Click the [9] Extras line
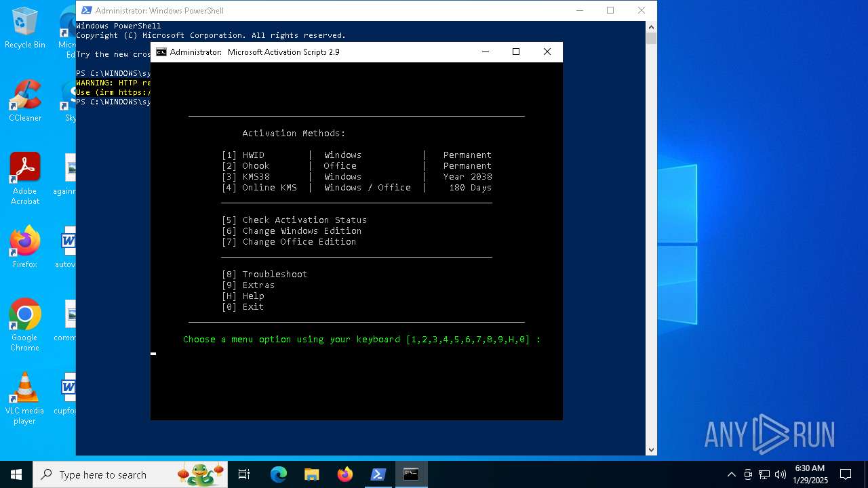 [248, 285]
